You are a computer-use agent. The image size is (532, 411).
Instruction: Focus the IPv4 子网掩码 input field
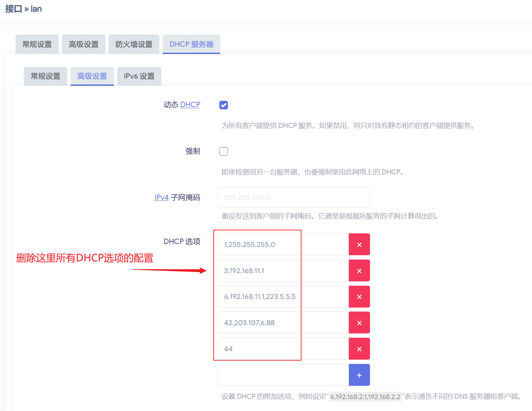[x=293, y=197]
